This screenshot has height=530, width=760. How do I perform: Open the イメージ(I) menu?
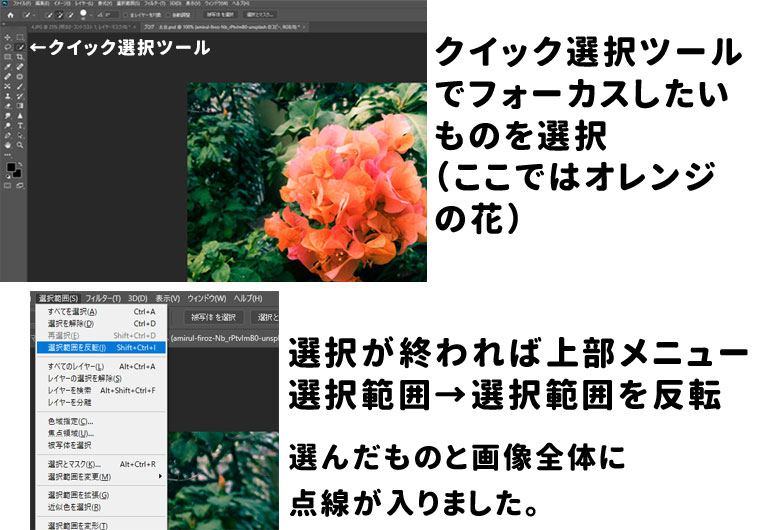pyautogui.click(x=62, y=3)
